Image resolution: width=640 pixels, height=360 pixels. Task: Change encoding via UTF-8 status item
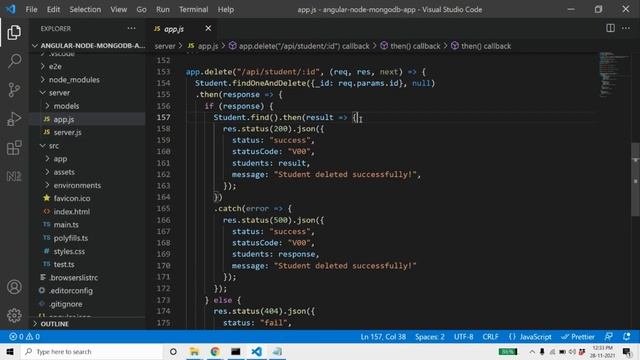tap(464, 337)
